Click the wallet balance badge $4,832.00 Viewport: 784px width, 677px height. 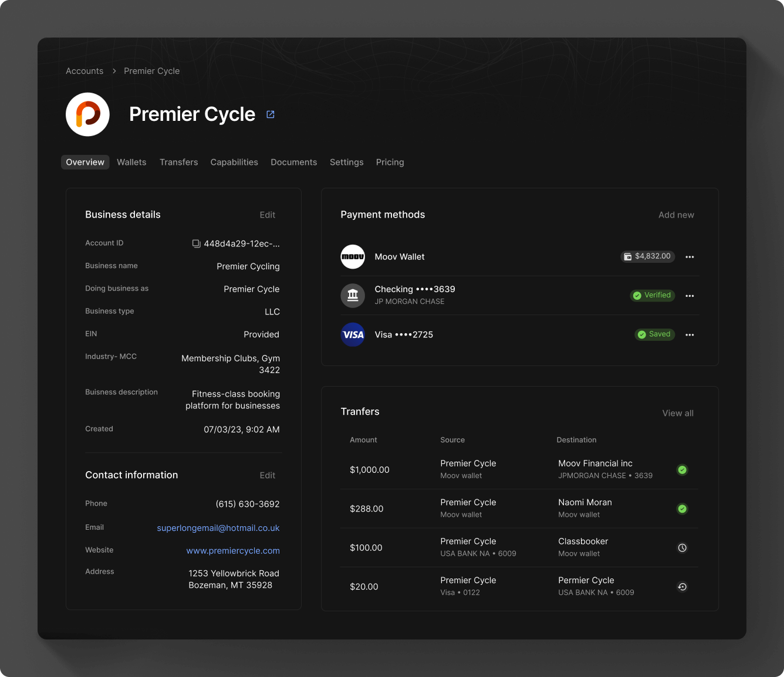(x=647, y=256)
